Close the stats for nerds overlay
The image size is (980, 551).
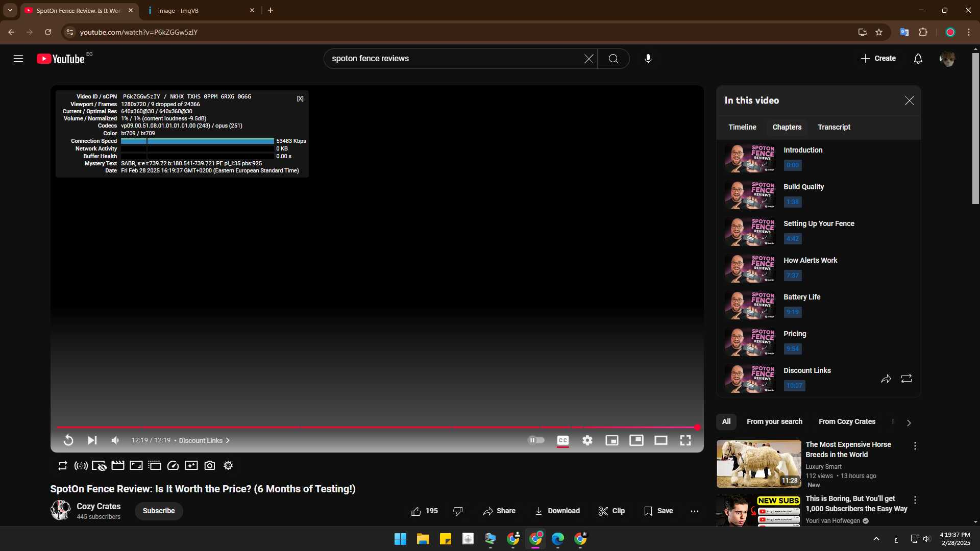coord(300,98)
